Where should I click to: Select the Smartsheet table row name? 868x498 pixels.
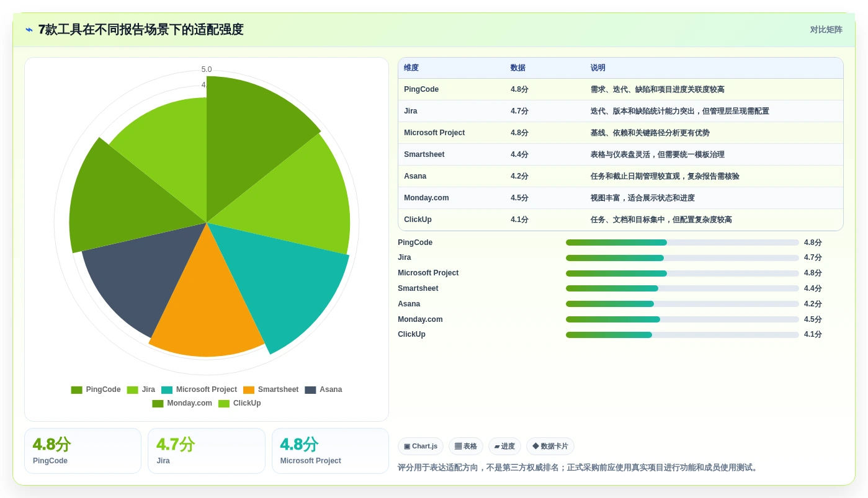424,154
